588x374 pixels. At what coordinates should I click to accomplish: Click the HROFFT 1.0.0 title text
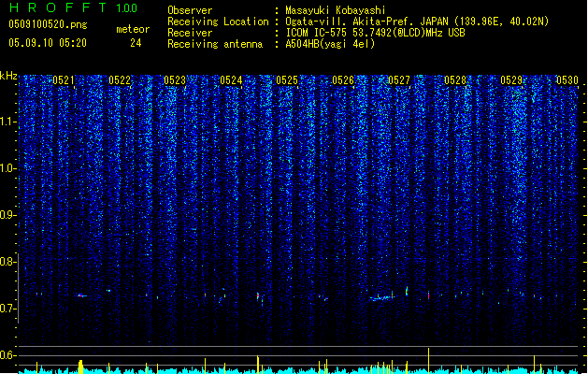click(x=74, y=7)
